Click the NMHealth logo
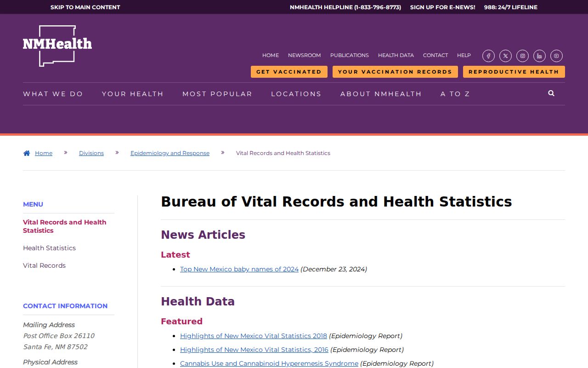This screenshot has height=368, width=588. coord(57,46)
